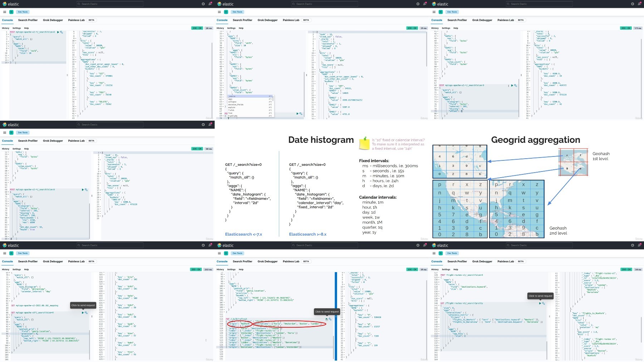
Task: Open Search Profiler tab in bottom-right panel
Action: coord(457,261)
